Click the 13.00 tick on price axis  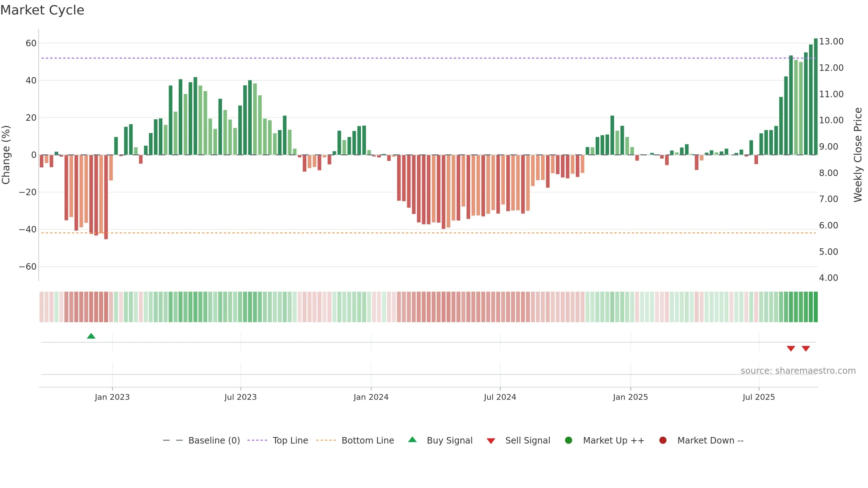831,42
